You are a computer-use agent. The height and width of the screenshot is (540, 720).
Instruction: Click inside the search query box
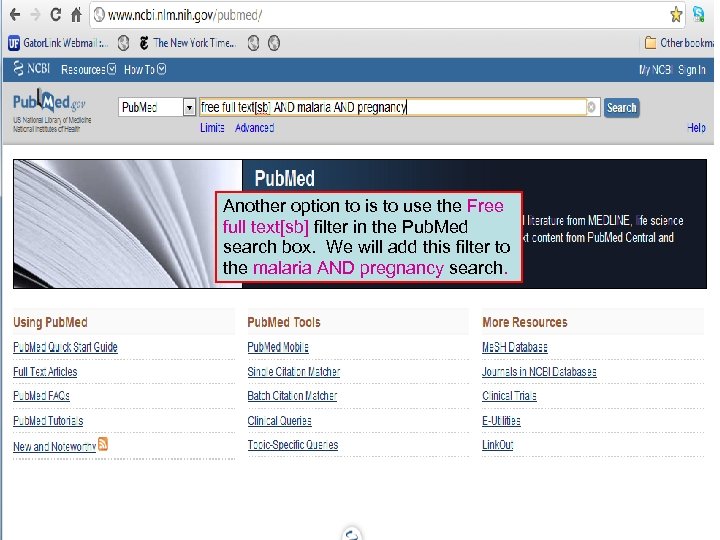click(393, 107)
